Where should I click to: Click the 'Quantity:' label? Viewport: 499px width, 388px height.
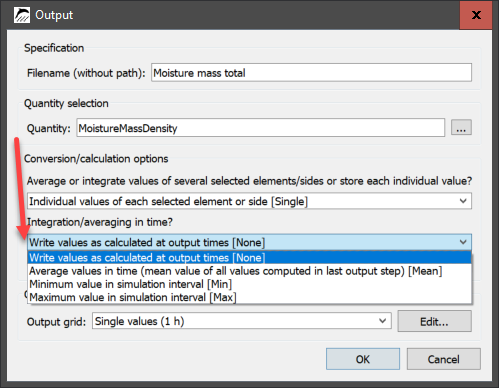click(49, 128)
